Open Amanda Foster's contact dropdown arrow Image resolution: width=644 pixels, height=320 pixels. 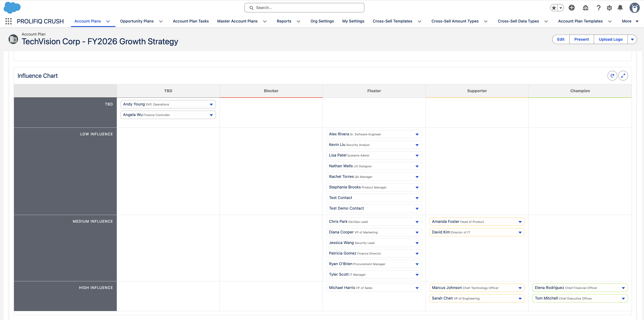pos(520,222)
